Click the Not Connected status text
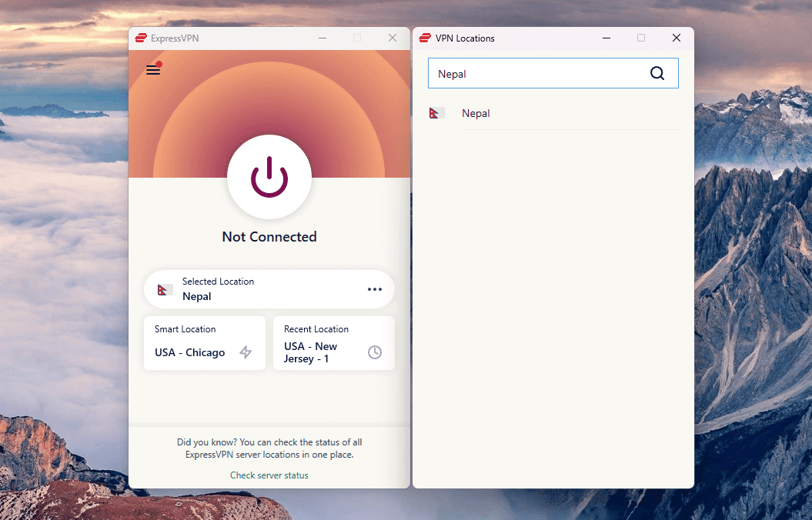This screenshot has height=520, width=812. click(269, 236)
